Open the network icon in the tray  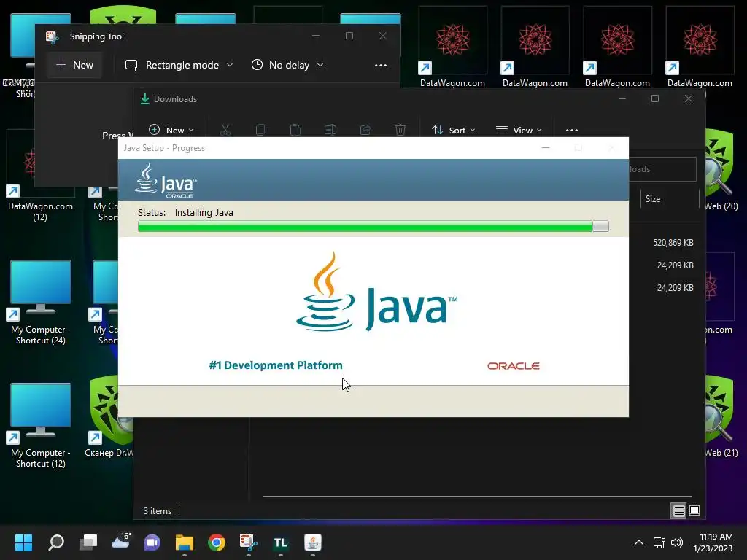[659, 542]
